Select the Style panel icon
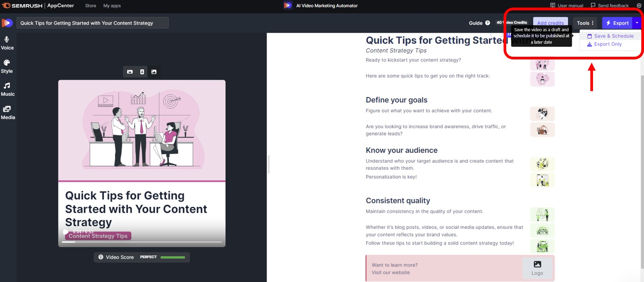 pyautogui.click(x=7, y=66)
